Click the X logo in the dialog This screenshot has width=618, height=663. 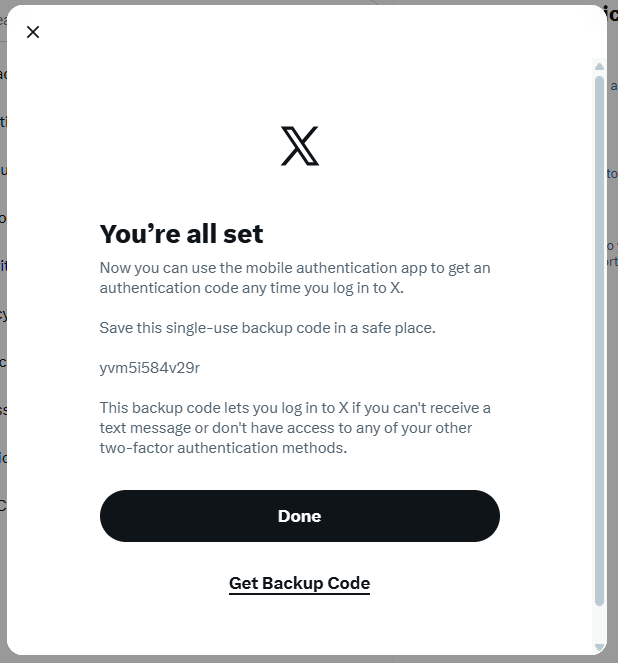[x=300, y=146]
